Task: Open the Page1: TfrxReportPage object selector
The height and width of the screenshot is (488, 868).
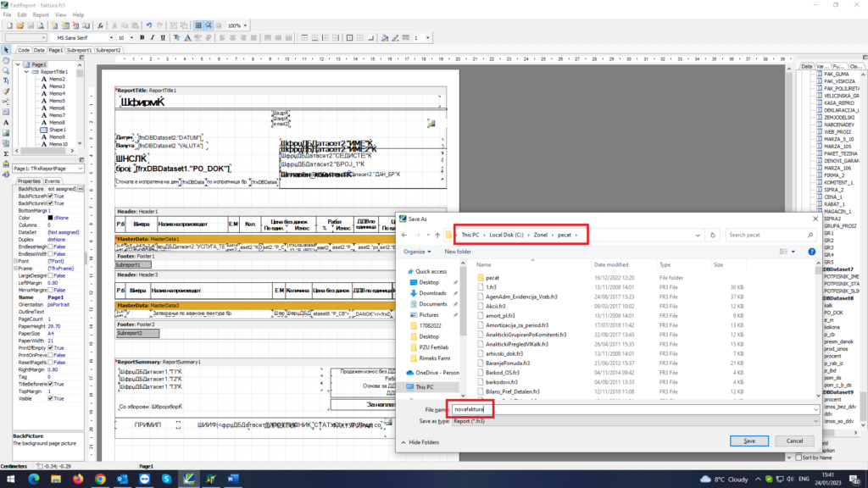Action: coord(48,169)
